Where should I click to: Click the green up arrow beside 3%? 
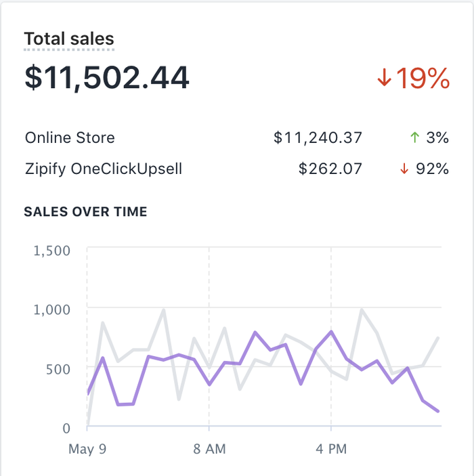pos(415,138)
